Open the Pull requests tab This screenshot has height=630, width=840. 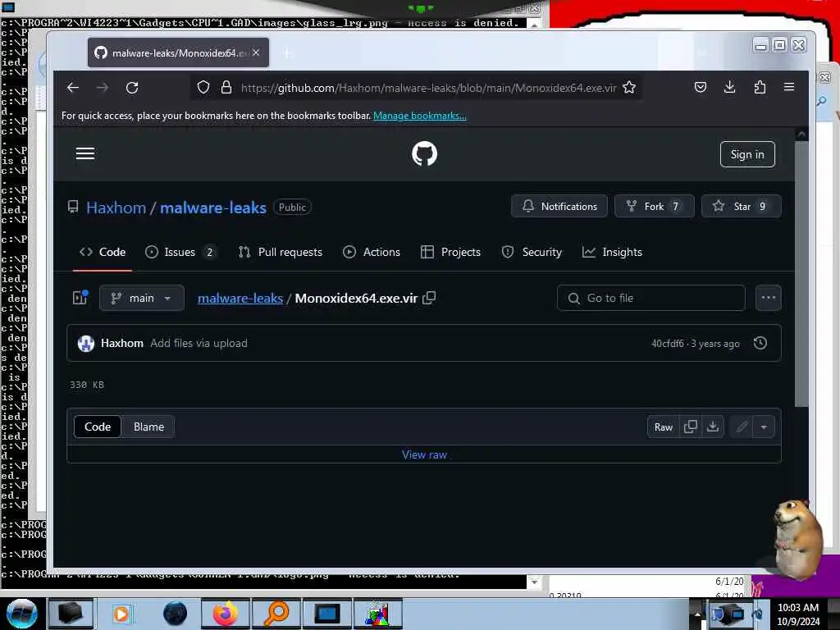281,252
